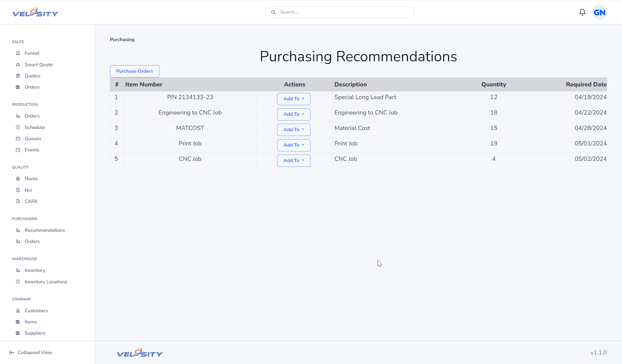Click the Warehouse Inventory icon
The height and width of the screenshot is (364, 622).
tap(18, 270)
